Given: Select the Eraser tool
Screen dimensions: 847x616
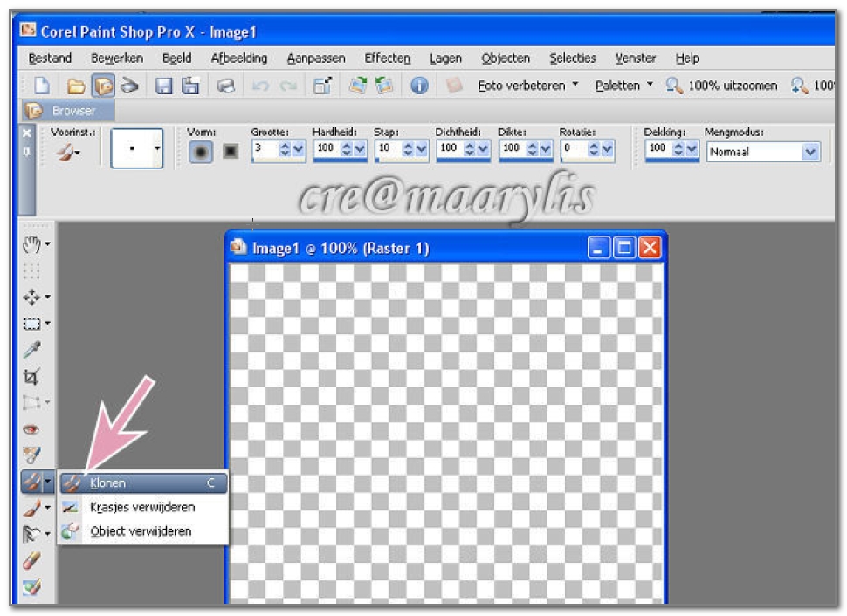Looking at the screenshot, I should tap(31, 560).
